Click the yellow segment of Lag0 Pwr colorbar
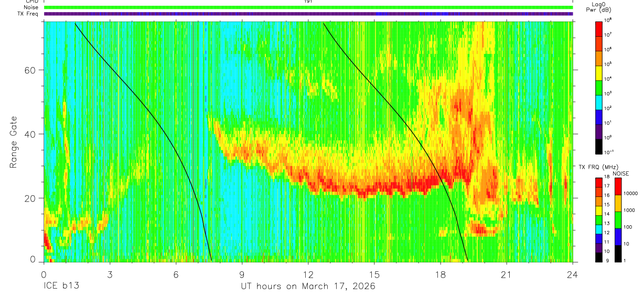 599,72
